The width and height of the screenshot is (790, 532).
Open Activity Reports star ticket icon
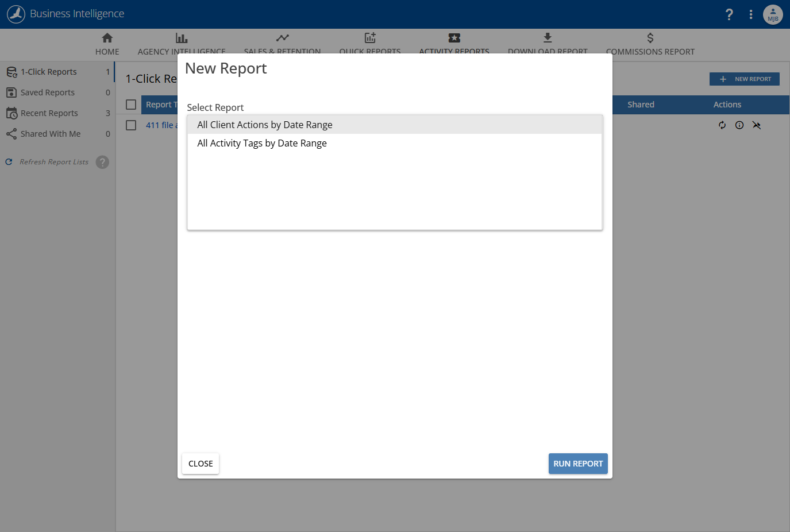tap(454, 38)
